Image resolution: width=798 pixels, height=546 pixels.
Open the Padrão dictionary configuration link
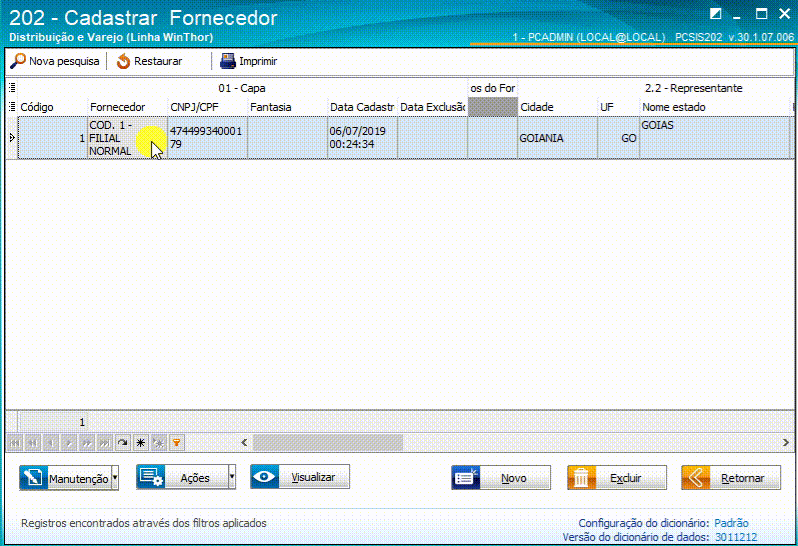731,523
